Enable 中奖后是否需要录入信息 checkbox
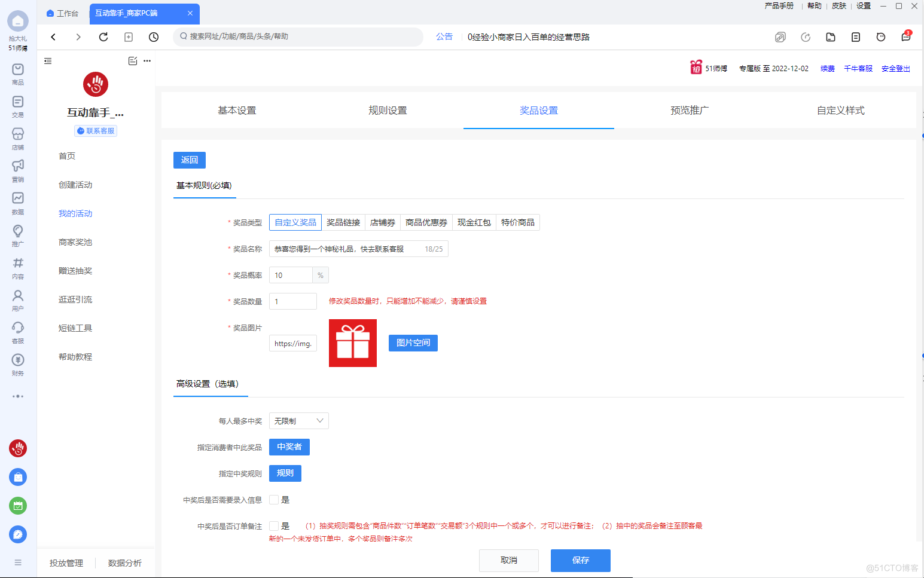Image resolution: width=924 pixels, height=578 pixels. pyautogui.click(x=274, y=499)
